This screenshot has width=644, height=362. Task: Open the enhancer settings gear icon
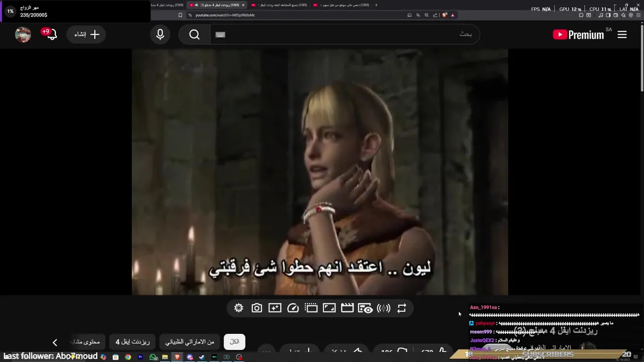(x=238, y=308)
